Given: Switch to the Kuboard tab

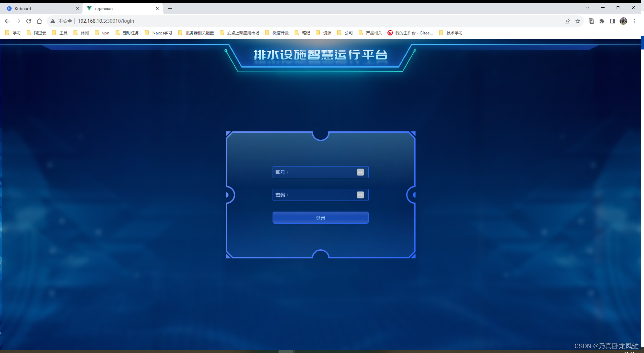Looking at the screenshot, I should pyautogui.click(x=41, y=8).
